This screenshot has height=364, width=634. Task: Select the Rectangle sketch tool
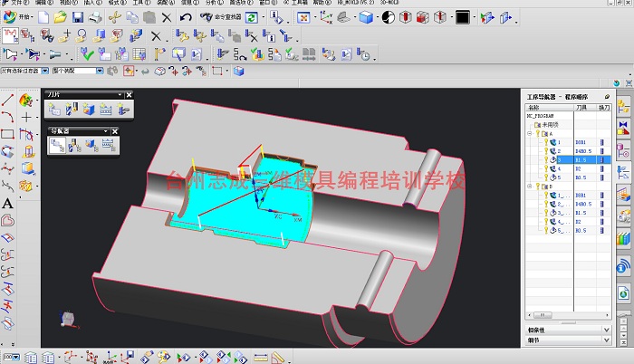[x=7, y=134]
